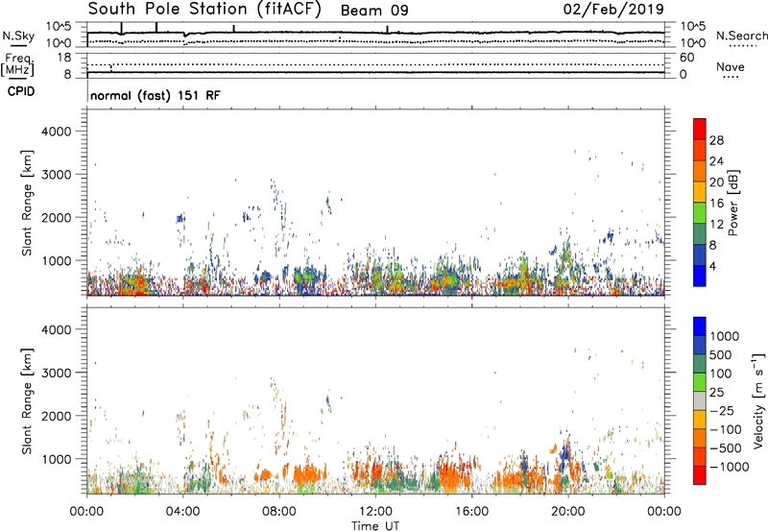This screenshot has height=532, width=768.
Task: Click the "Velocity [m s-1]" colorbar title
Action: point(758,400)
